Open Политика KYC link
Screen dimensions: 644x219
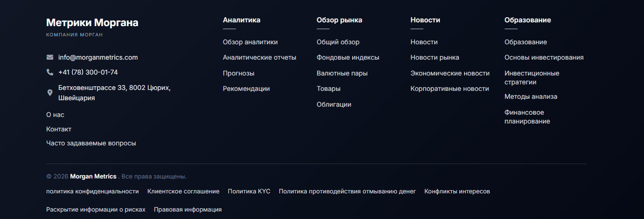(x=249, y=192)
